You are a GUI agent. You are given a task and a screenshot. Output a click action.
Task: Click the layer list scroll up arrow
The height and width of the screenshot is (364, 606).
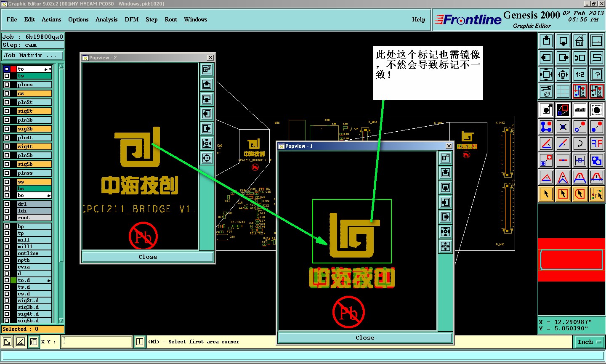coord(61,66)
